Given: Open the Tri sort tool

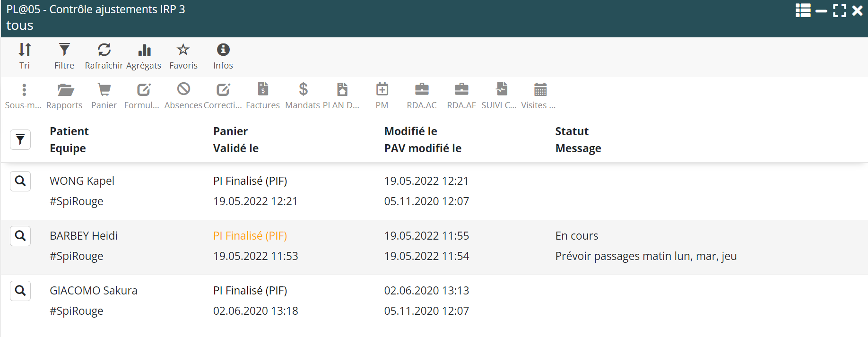Looking at the screenshot, I should [25, 56].
